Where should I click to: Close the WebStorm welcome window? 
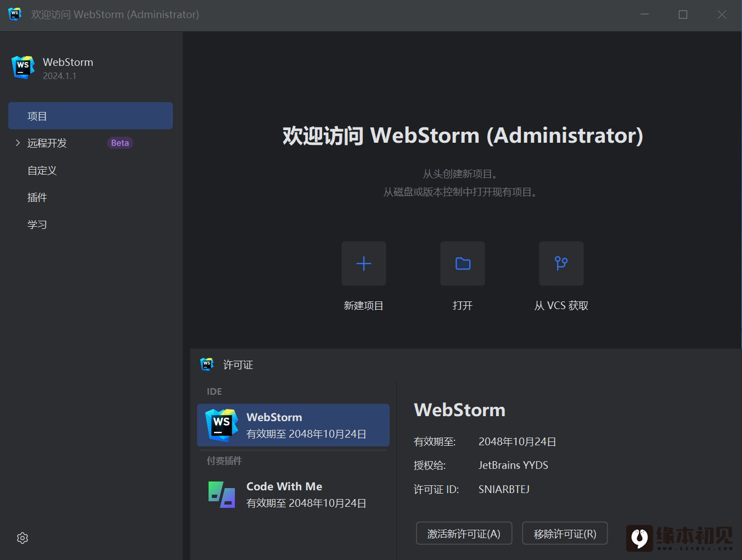coord(722,15)
